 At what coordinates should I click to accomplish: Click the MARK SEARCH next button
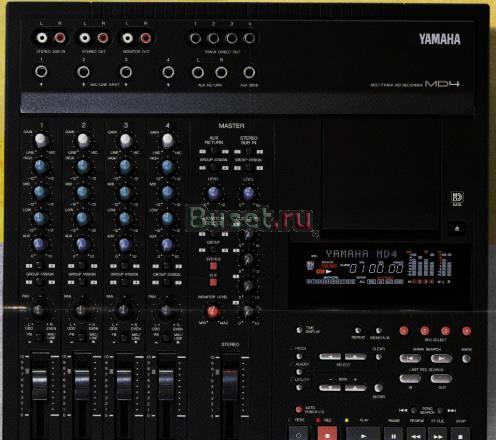point(441,359)
